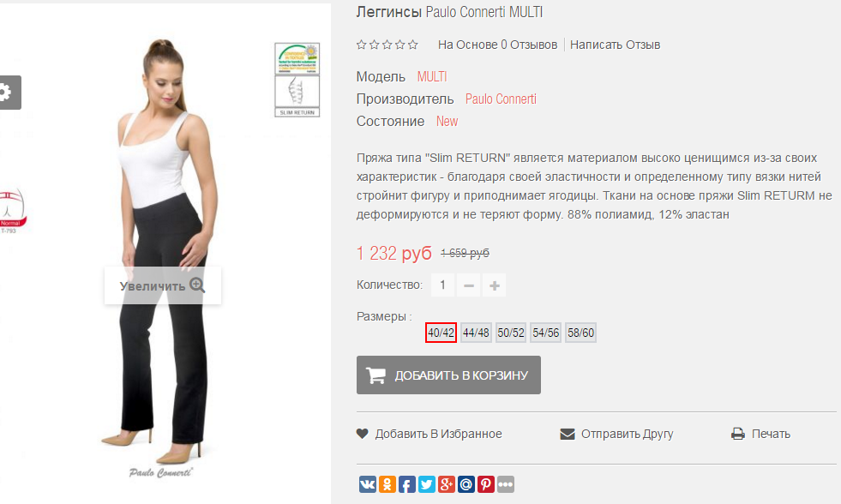
Task: Share on Twitter icon
Action: pos(427,484)
